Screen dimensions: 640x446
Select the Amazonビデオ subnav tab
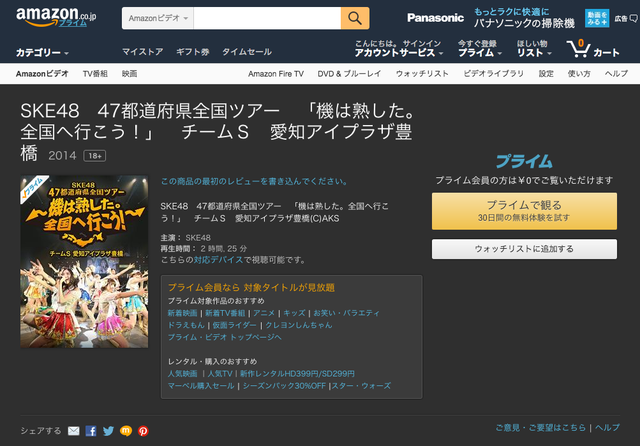[42, 74]
